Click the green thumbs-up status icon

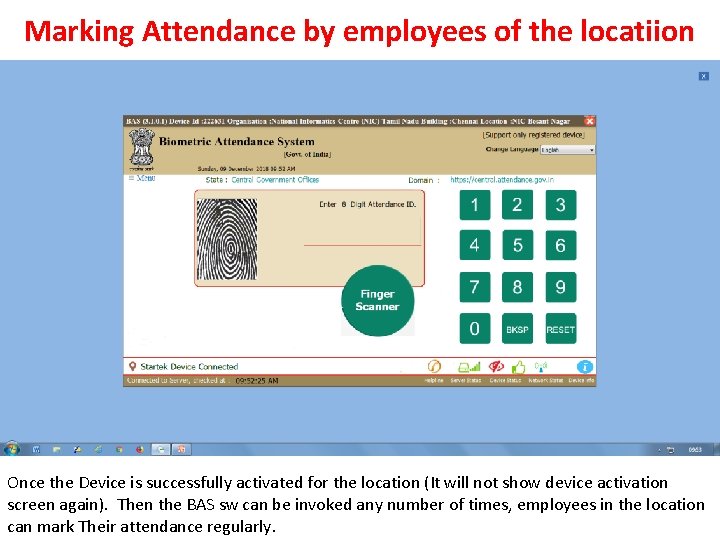(x=518, y=367)
